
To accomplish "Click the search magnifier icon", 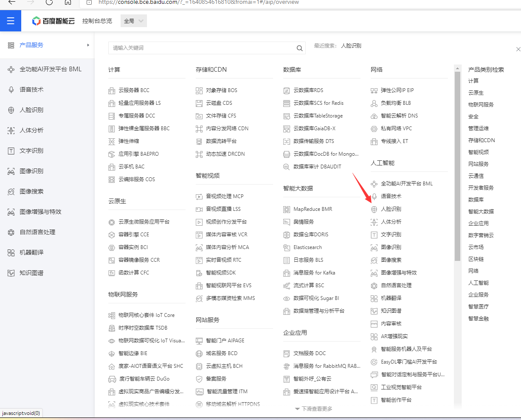I will point(300,48).
